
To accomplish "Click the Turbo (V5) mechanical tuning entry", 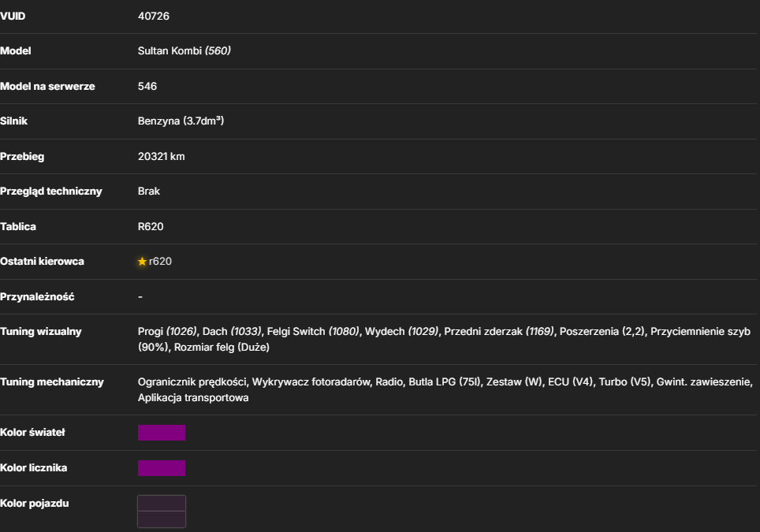I will [624, 381].
